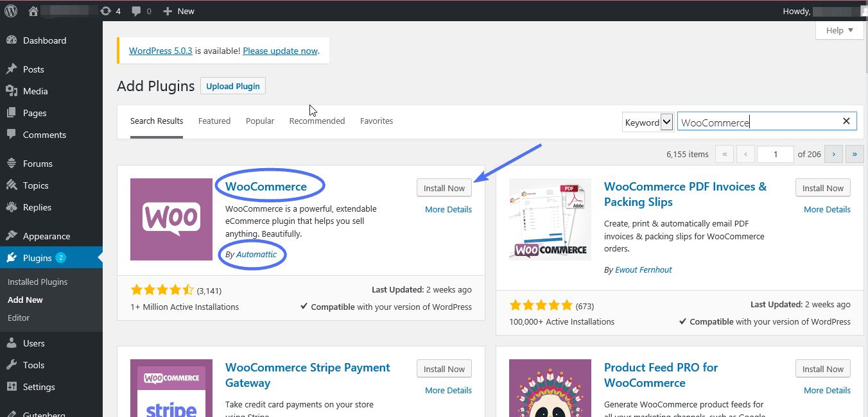Switch to Popular plugins tab
The image size is (868, 417).
point(260,121)
